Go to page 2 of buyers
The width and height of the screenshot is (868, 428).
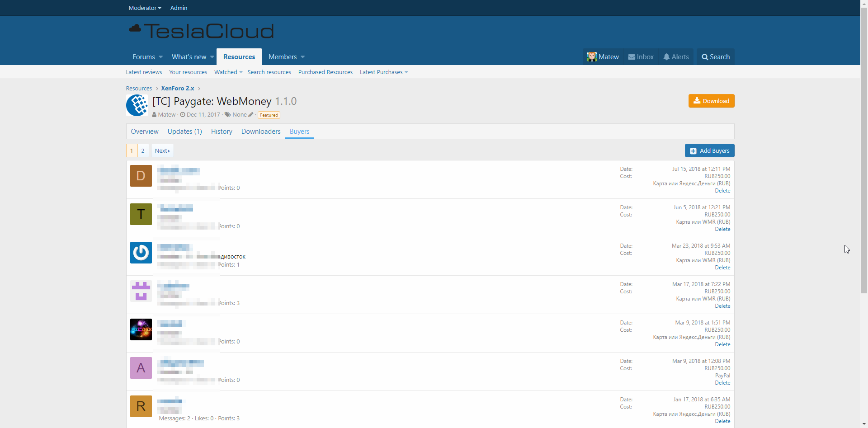143,151
